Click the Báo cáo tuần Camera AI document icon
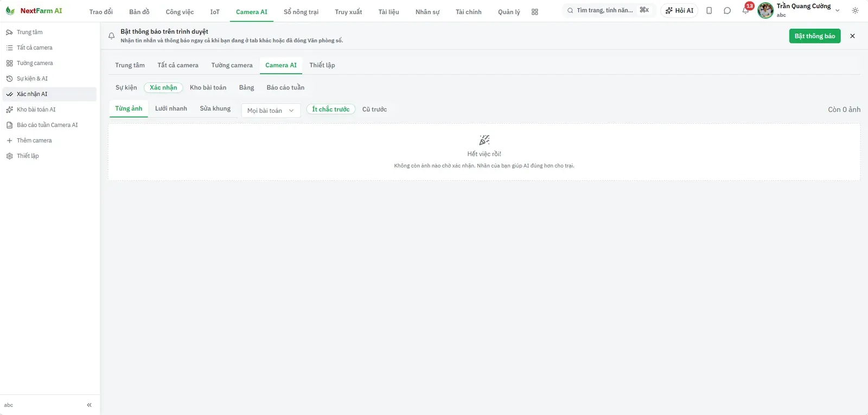The image size is (868, 415). (x=9, y=125)
